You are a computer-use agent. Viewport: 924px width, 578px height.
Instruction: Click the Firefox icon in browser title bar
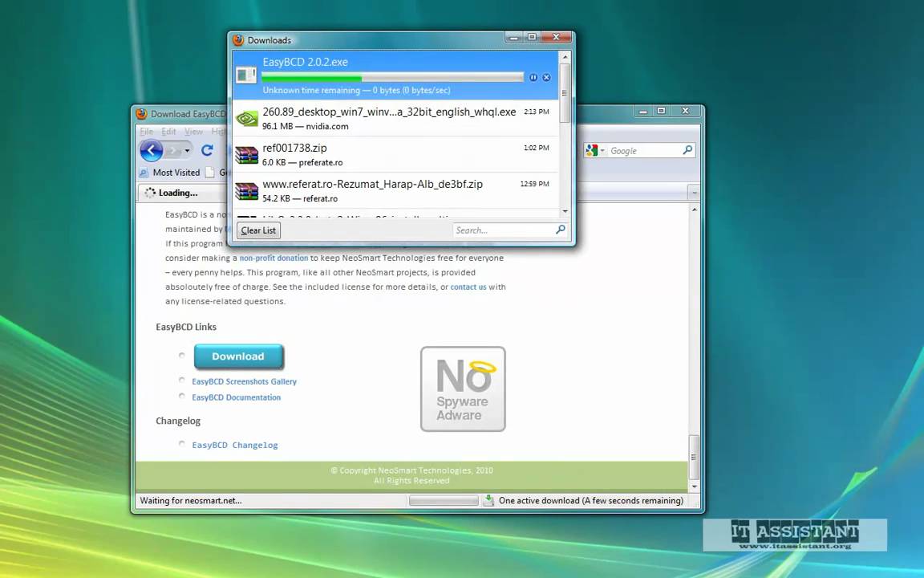(141, 113)
